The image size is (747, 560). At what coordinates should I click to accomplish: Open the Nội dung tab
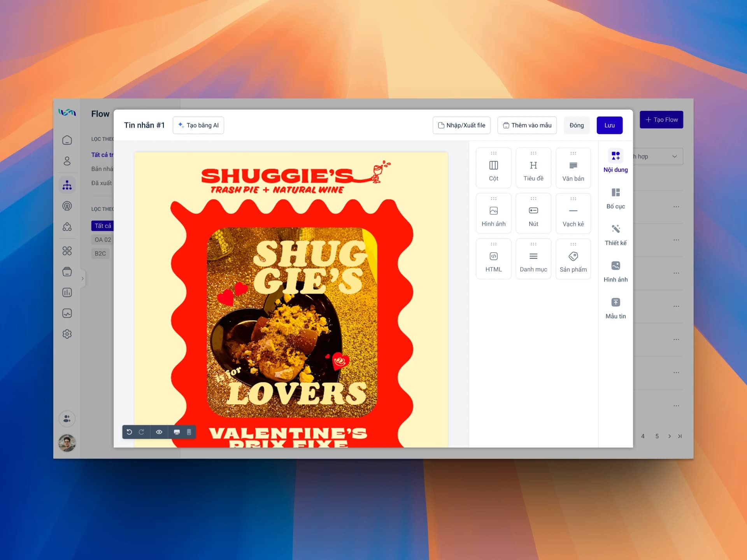(x=615, y=161)
